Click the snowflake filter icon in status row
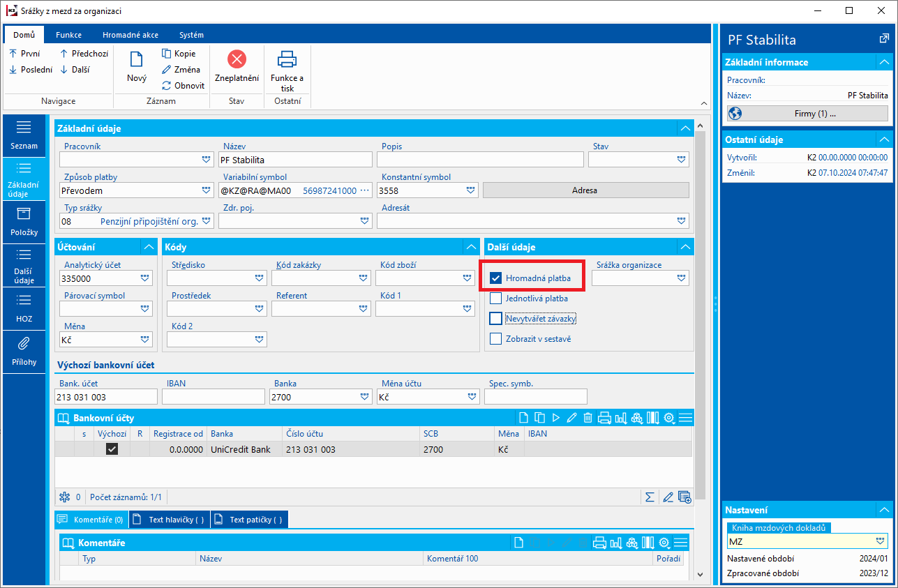The height and width of the screenshot is (588, 898). pos(64,497)
